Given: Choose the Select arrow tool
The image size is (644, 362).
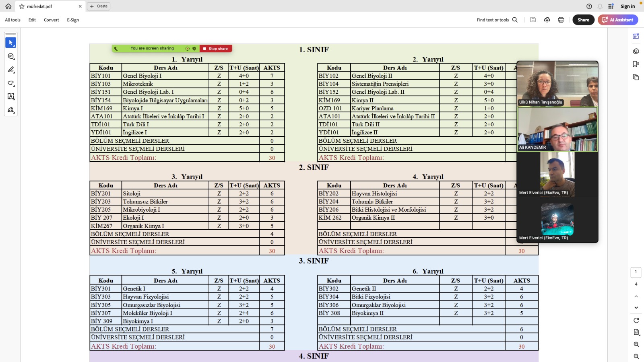Looking at the screenshot, I should 11,43.
